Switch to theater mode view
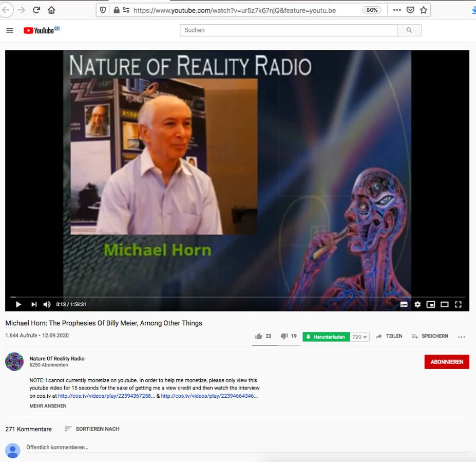This screenshot has height=462, width=476. 445,304
